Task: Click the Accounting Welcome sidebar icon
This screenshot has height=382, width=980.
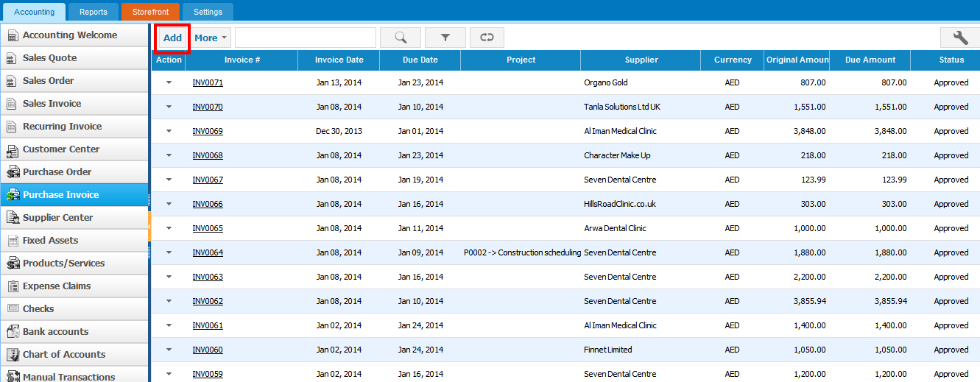Action: coord(12,35)
